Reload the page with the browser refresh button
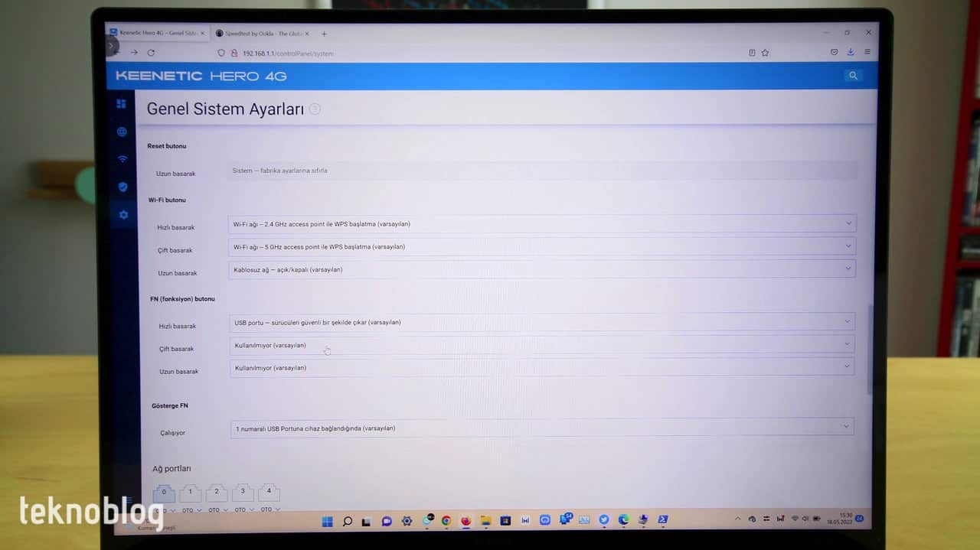980x550 pixels. point(151,53)
